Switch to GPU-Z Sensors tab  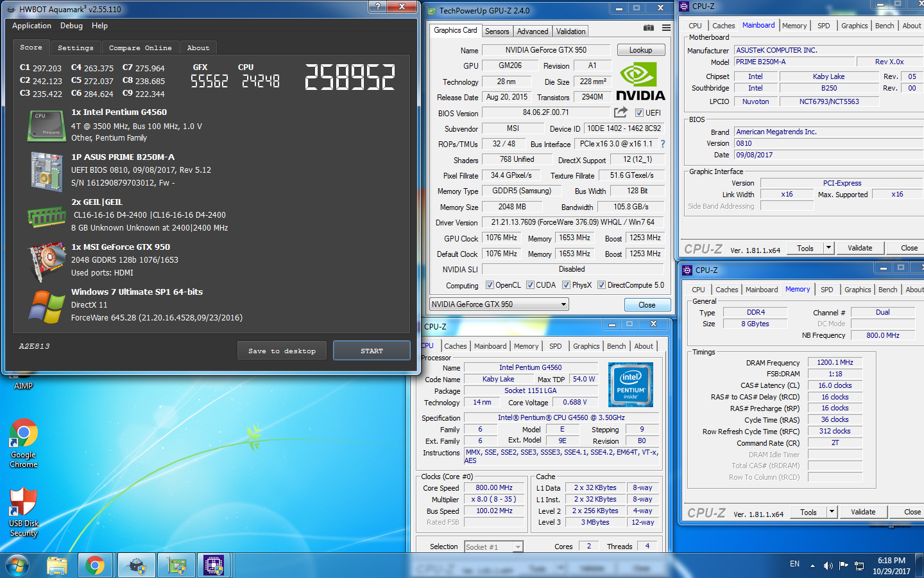[497, 31]
